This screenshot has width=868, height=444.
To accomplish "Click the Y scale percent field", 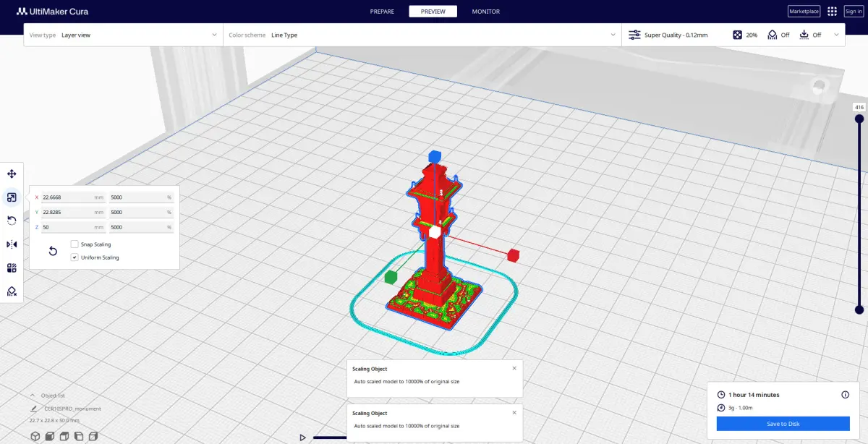I will 141,213.
